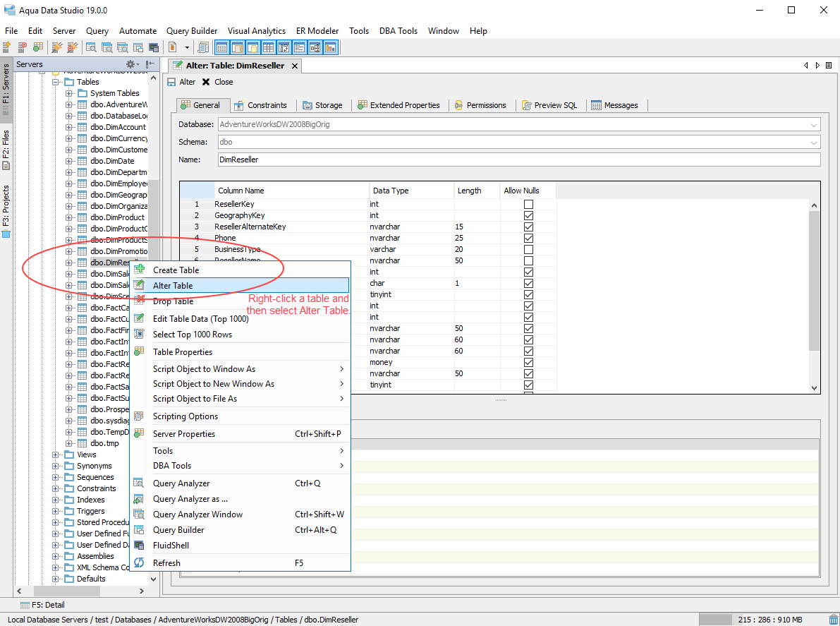Open FluidShell from the toolbar icon
This screenshot has height=626, width=840.
click(154, 47)
